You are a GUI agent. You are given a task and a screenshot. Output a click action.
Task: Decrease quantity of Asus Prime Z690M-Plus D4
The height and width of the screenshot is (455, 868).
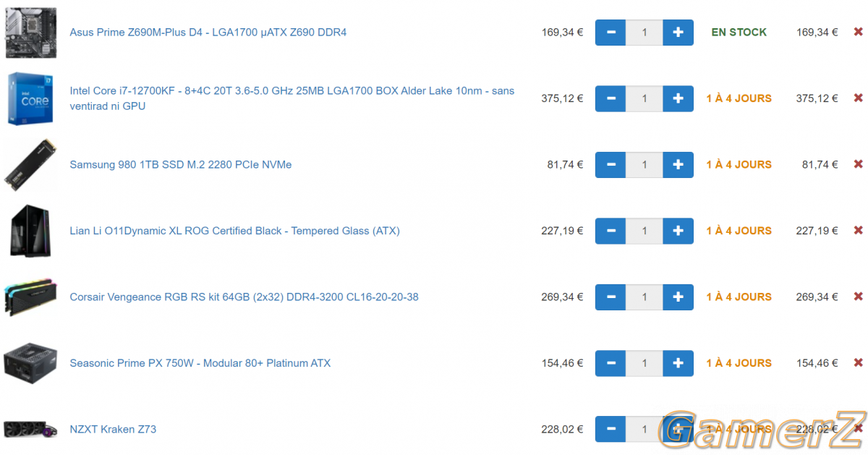click(x=610, y=33)
